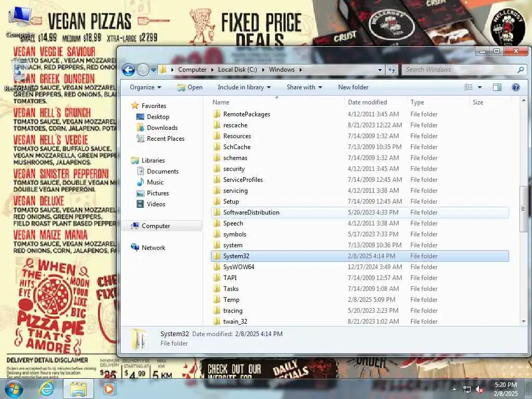Select the symbols folder name
The image size is (532, 399).
[x=235, y=234]
